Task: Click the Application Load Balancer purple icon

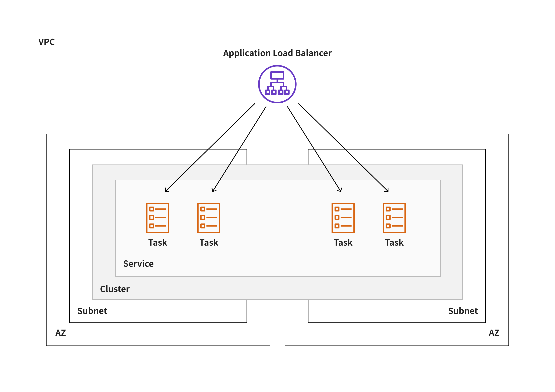Action: [x=277, y=84]
